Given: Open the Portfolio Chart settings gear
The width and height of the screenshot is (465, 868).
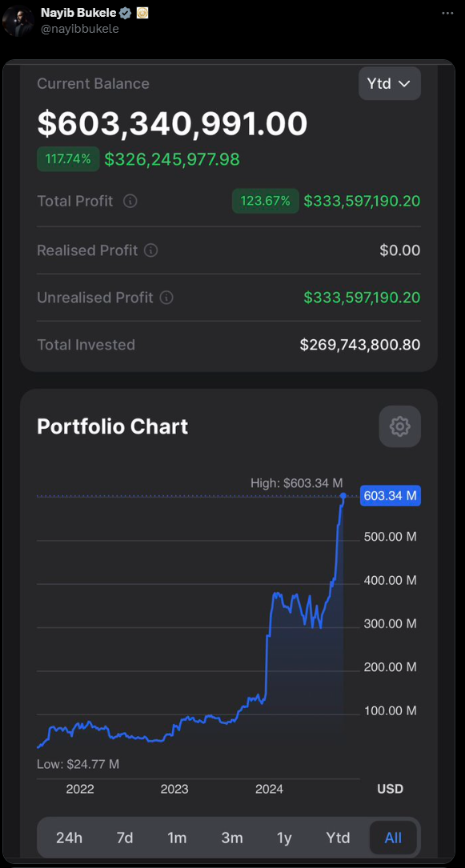Looking at the screenshot, I should pos(399,426).
